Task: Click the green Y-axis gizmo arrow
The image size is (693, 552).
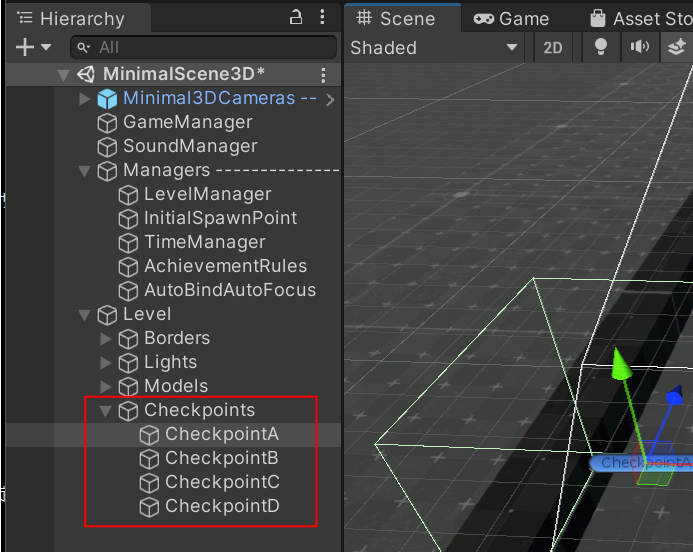Action: coord(621,363)
